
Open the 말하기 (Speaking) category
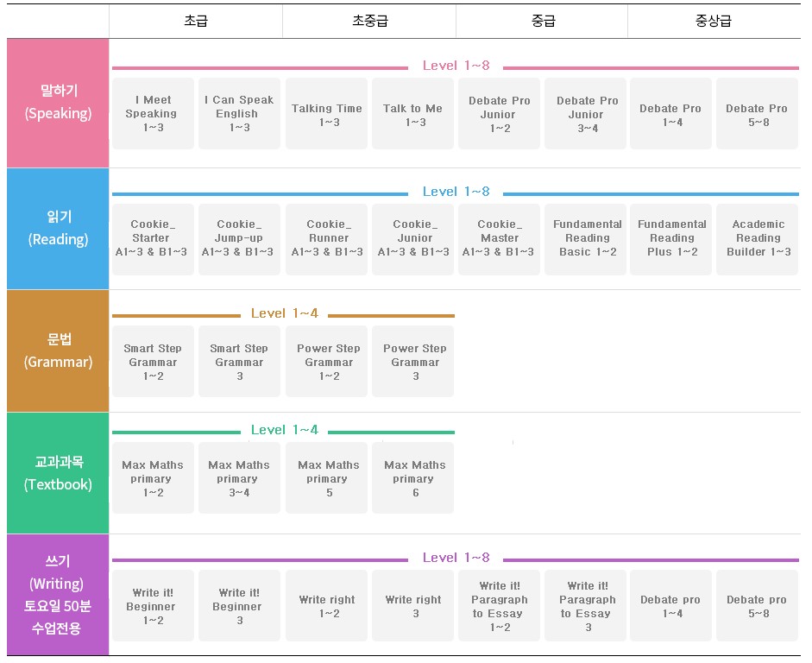pyautogui.click(x=58, y=103)
